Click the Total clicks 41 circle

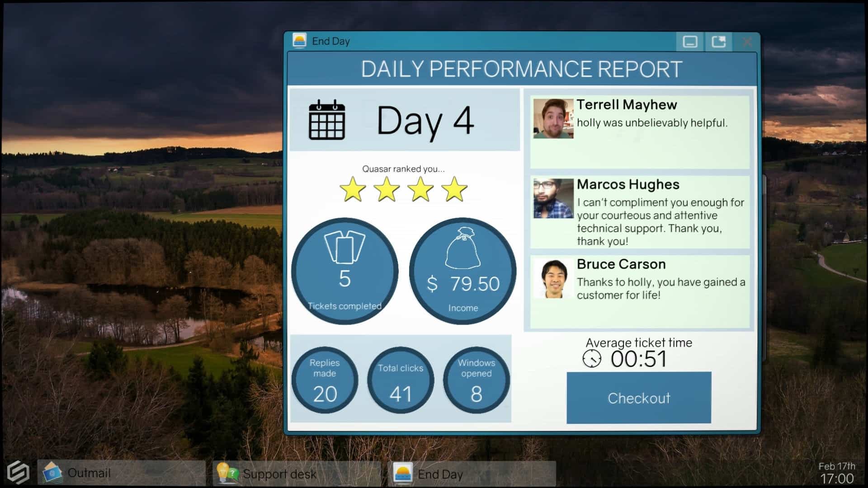pos(401,380)
